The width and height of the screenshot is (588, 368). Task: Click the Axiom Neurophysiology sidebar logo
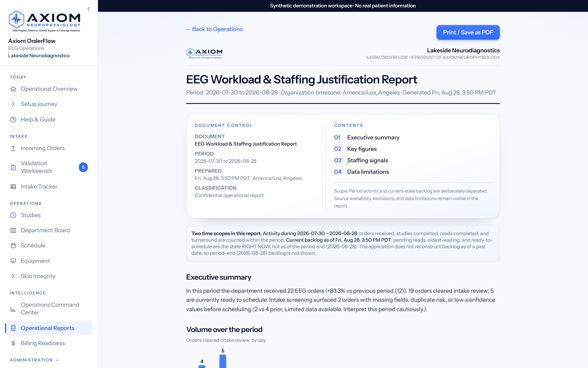click(x=45, y=21)
